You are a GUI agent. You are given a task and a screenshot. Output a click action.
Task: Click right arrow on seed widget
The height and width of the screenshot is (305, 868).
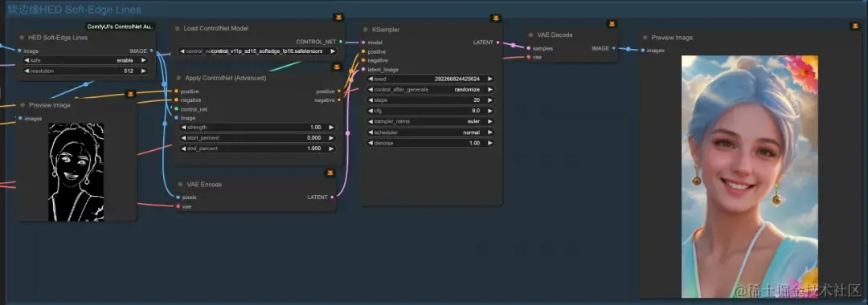[490, 79]
